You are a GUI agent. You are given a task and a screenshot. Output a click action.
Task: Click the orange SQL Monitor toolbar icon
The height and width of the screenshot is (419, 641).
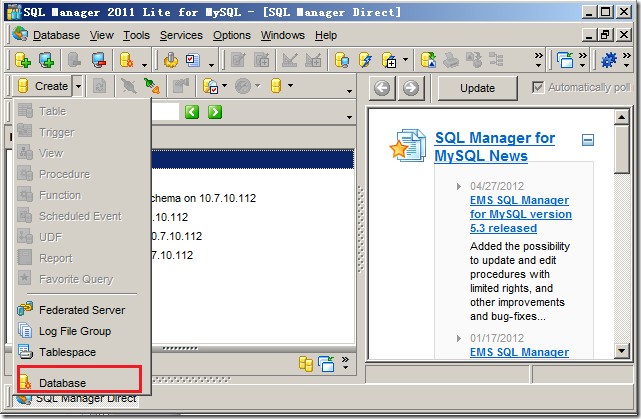coord(170,60)
